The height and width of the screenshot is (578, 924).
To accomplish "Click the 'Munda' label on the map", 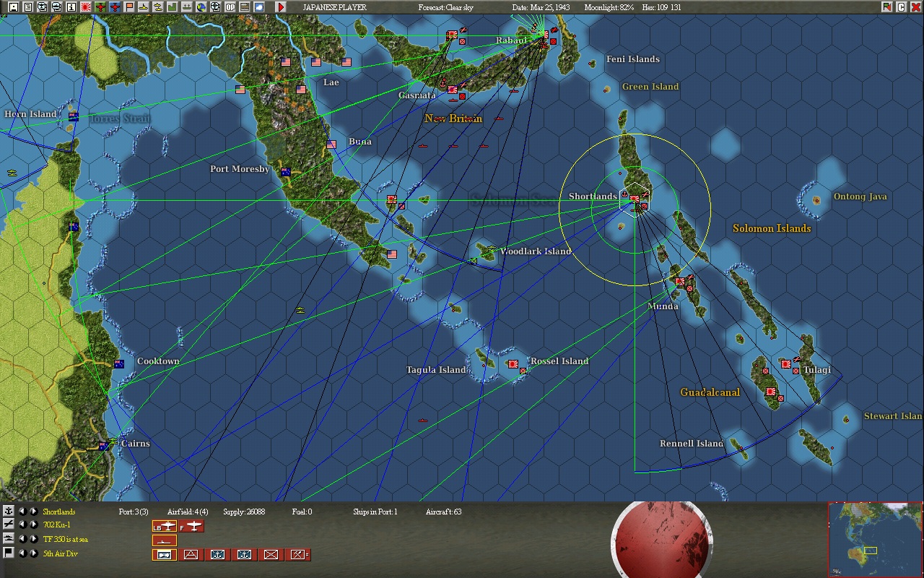I will click(x=663, y=306).
